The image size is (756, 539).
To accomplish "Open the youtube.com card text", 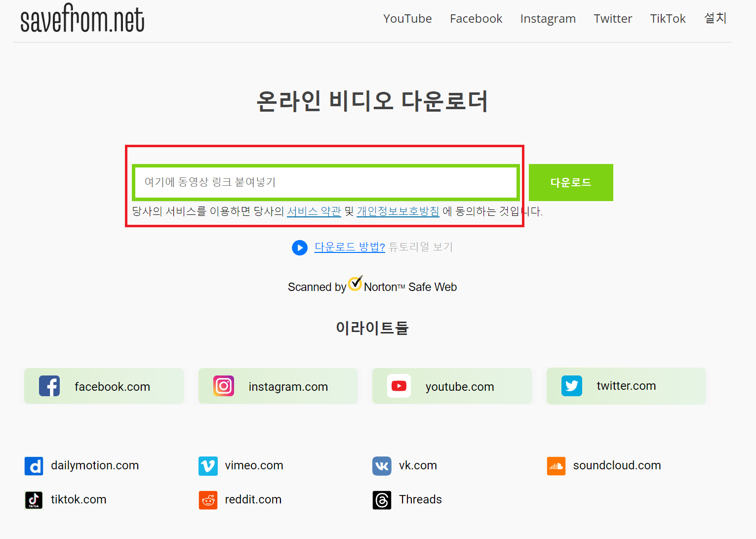I will (x=460, y=387).
